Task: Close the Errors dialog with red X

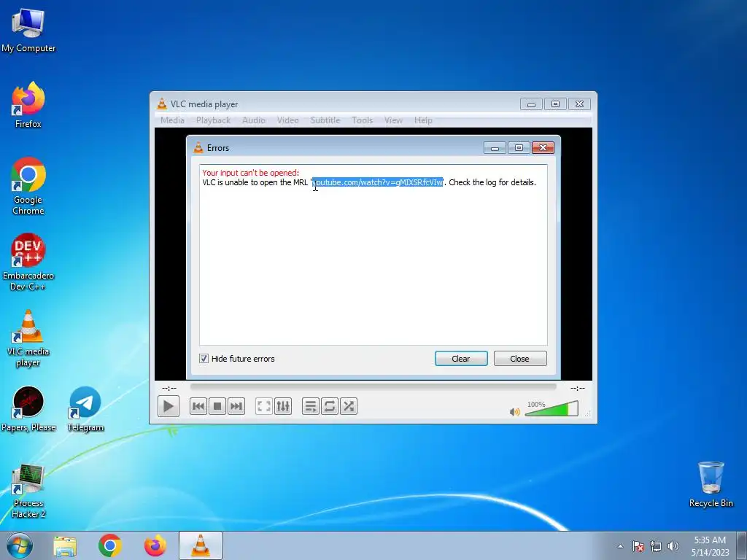Action: coord(543,147)
